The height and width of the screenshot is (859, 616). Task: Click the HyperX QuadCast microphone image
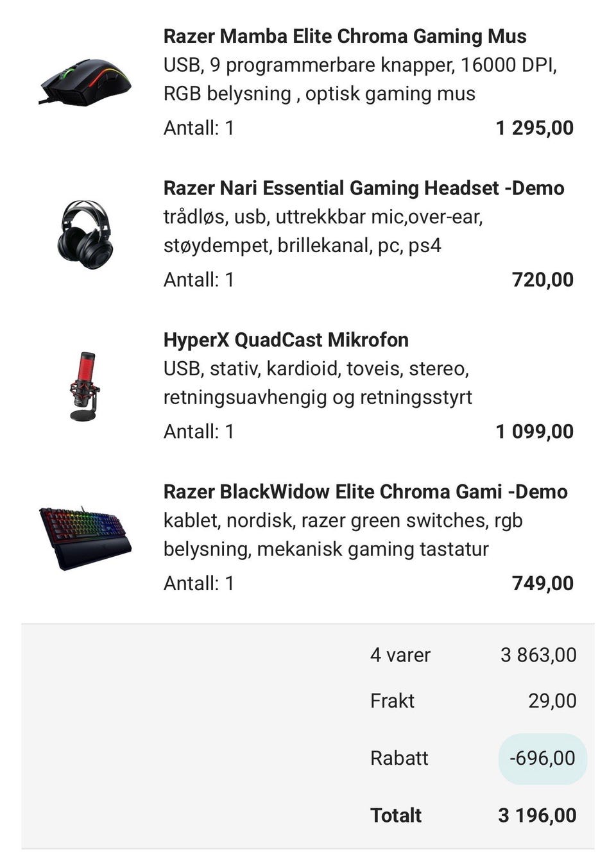point(85,386)
